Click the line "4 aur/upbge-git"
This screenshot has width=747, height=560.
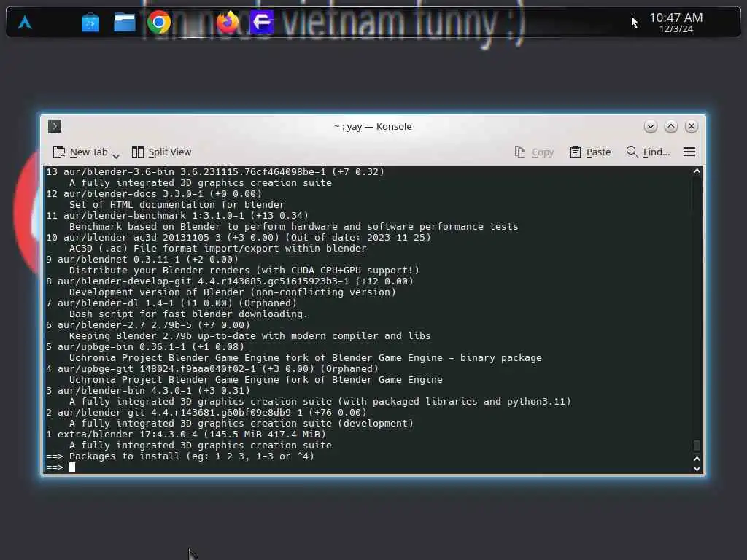coord(212,368)
